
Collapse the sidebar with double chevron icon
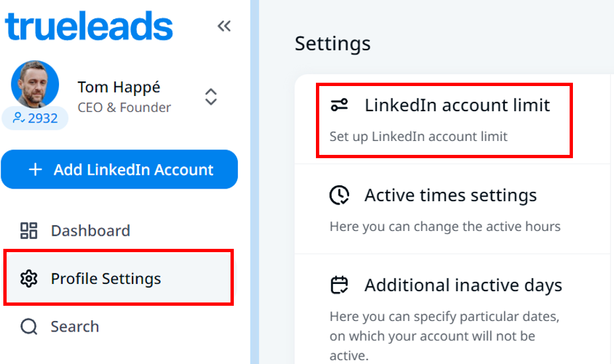224,26
